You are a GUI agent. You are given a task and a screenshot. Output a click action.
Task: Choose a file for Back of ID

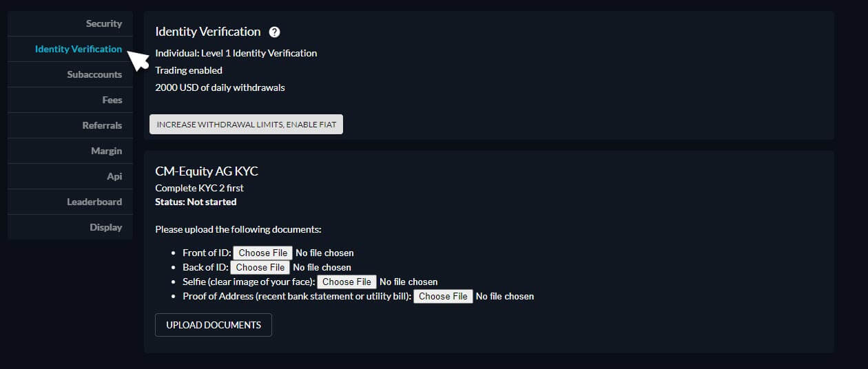click(260, 267)
